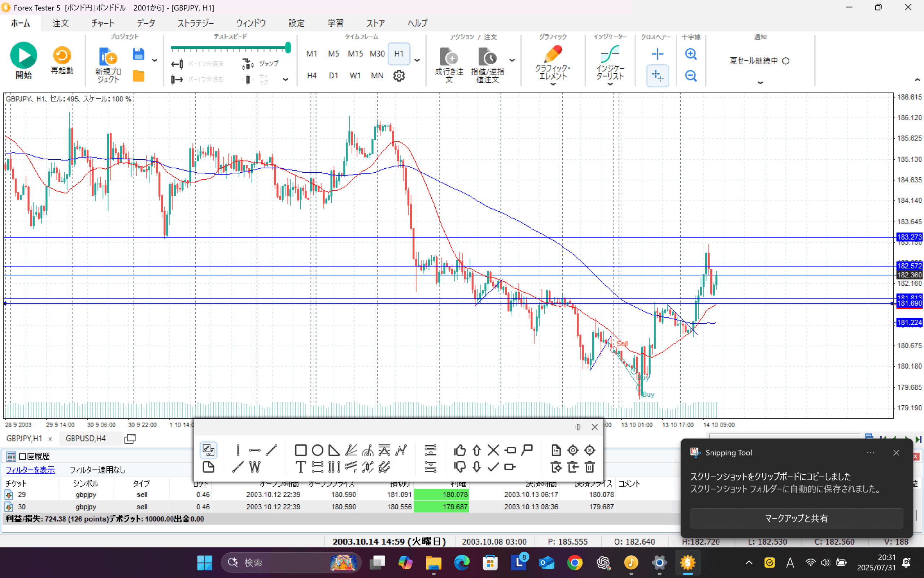This screenshot has width=924, height=578.
Task: Click the Windows taskbar 検索 search box
Action: (x=291, y=563)
